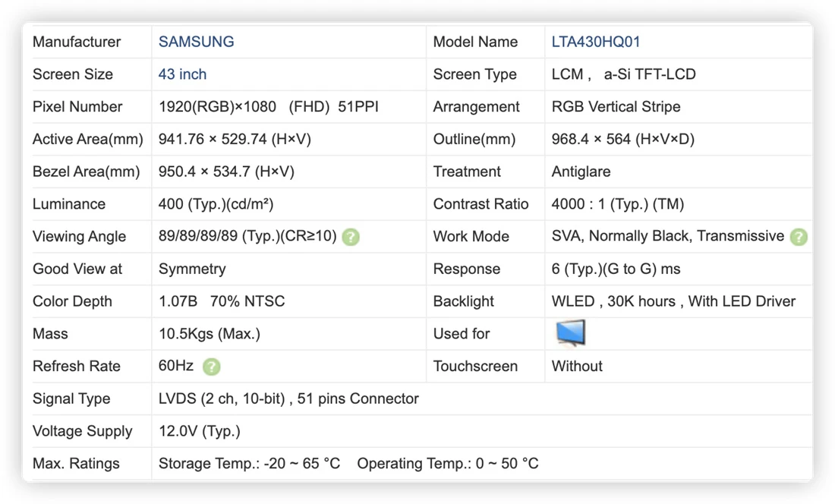Click the Without touchscreen value
Viewport: 835px width, 504px height.
tap(577, 367)
